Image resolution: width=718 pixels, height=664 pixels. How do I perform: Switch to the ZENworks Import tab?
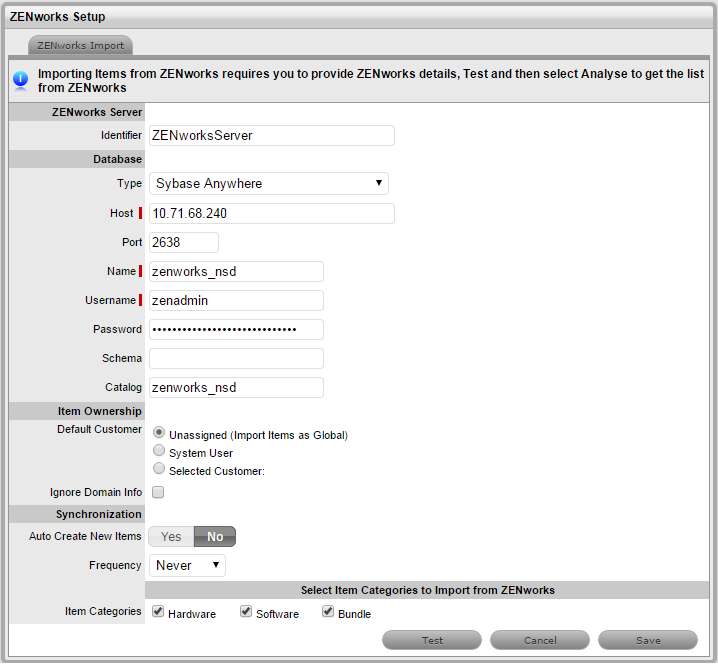pyautogui.click(x=81, y=45)
